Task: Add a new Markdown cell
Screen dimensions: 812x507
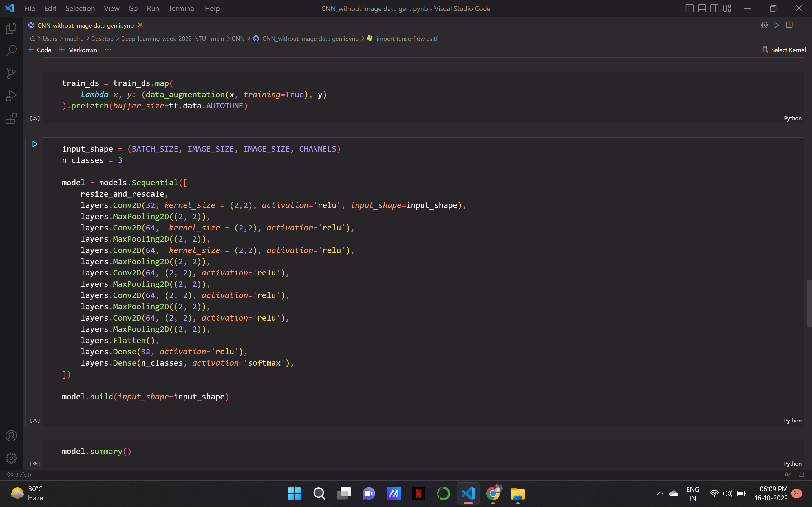Action: (x=78, y=50)
